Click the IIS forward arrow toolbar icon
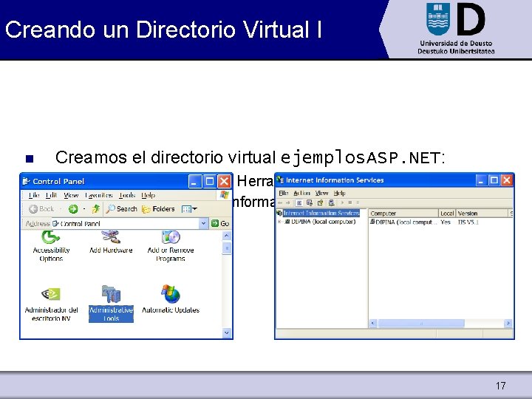 pyautogui.click(x=287, y=202)
